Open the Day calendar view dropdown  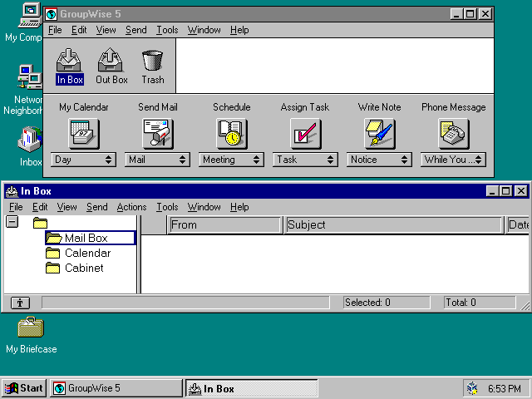[83, 160]
